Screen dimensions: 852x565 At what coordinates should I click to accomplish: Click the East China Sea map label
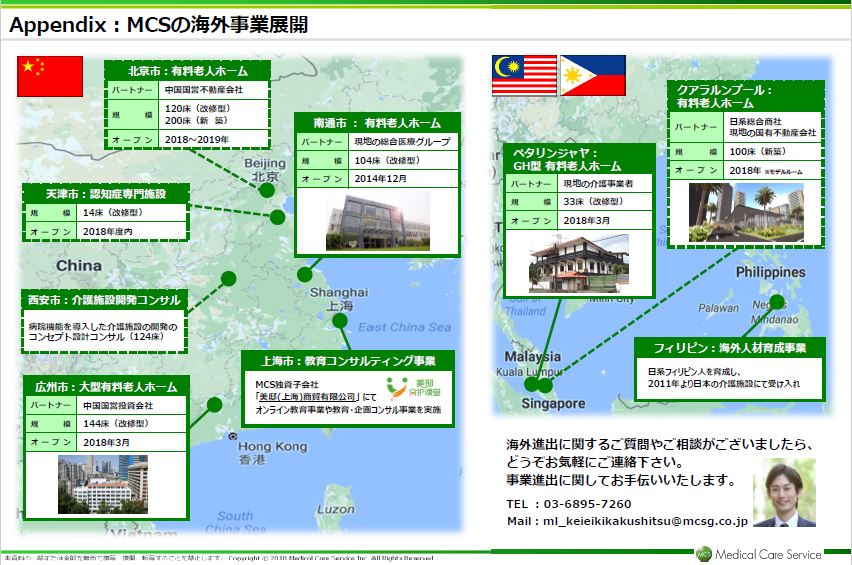[404, 327]
